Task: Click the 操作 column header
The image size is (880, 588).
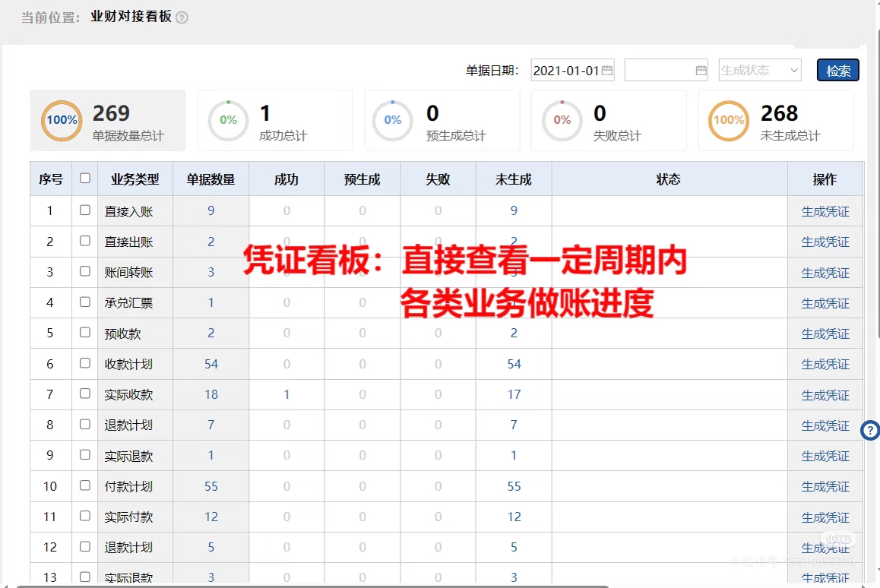Action: point(825,179)
